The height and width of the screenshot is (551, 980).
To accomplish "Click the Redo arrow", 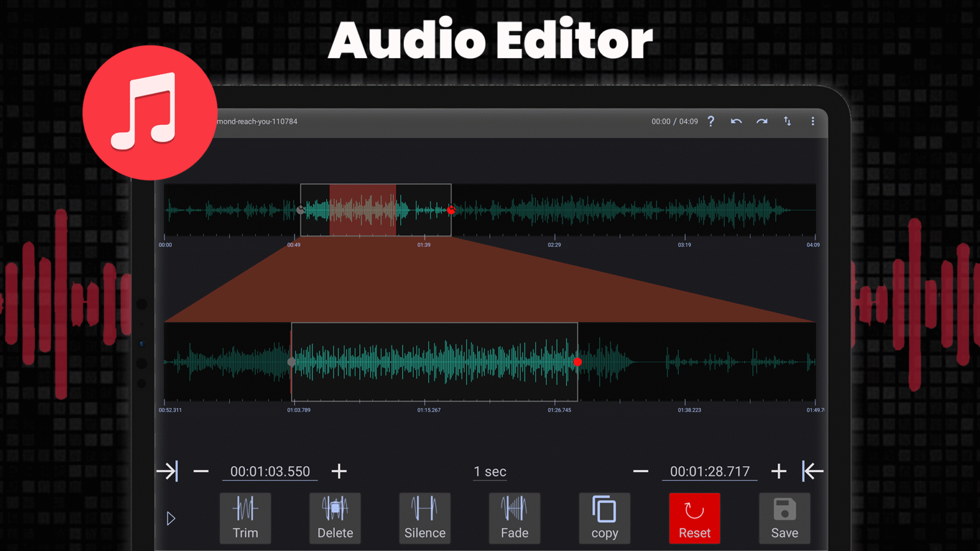I will pos(762,121).
